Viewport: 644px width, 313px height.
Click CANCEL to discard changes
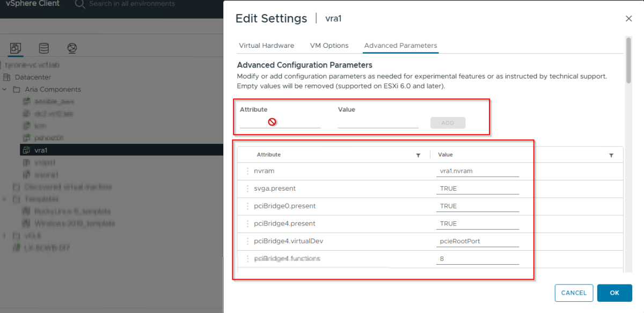point(574,293)
